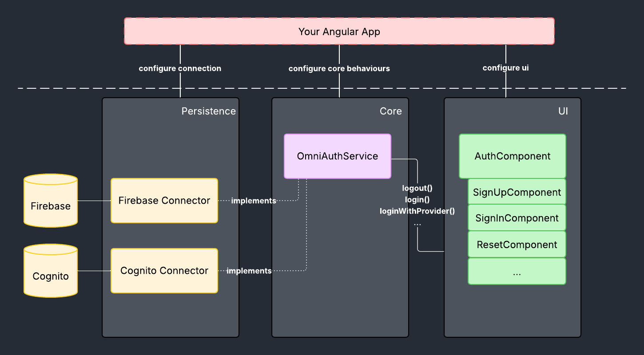Viewport: 644px width, 355px height.
Task: Click the UI panel title
Action: (x=563, y=111)
